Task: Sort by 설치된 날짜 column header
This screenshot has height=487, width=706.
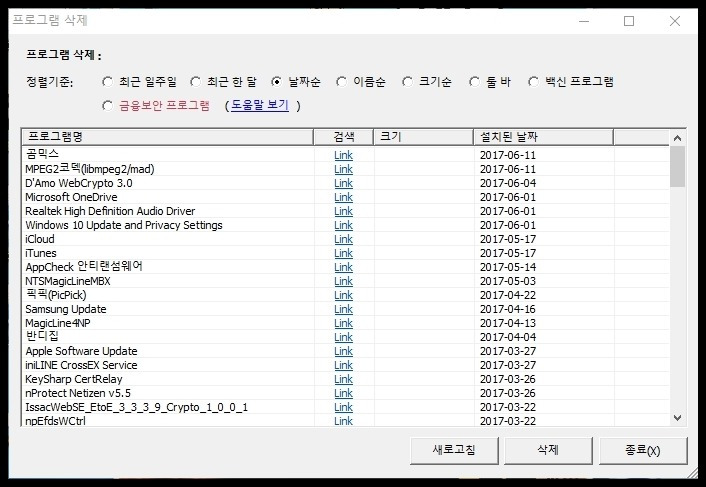Action: [x=543, y=137]
